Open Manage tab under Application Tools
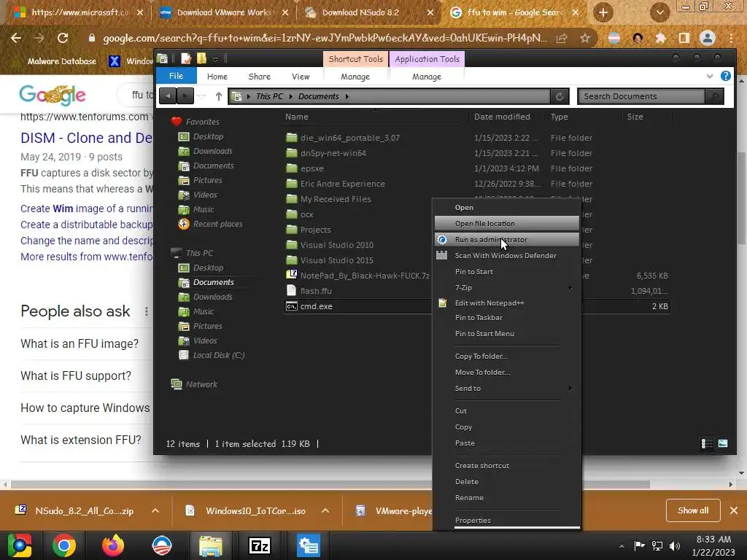The image size is (747, 560). (426, 77)
